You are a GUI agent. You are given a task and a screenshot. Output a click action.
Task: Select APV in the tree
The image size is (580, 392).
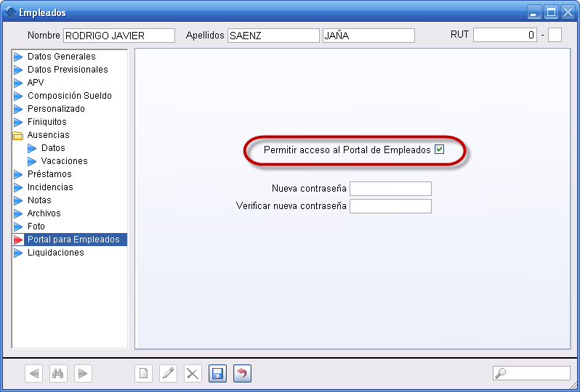pos(36,82)
